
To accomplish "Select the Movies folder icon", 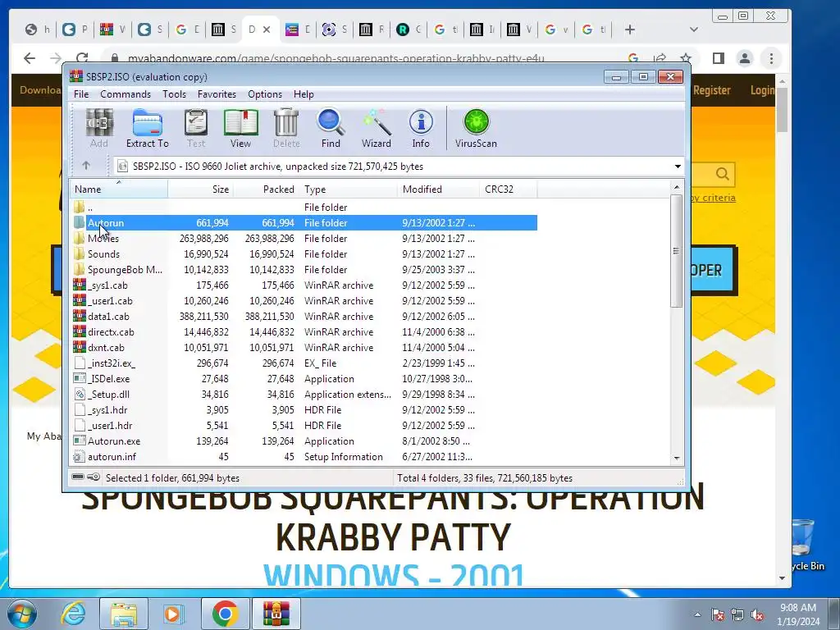I will [80, 238].
